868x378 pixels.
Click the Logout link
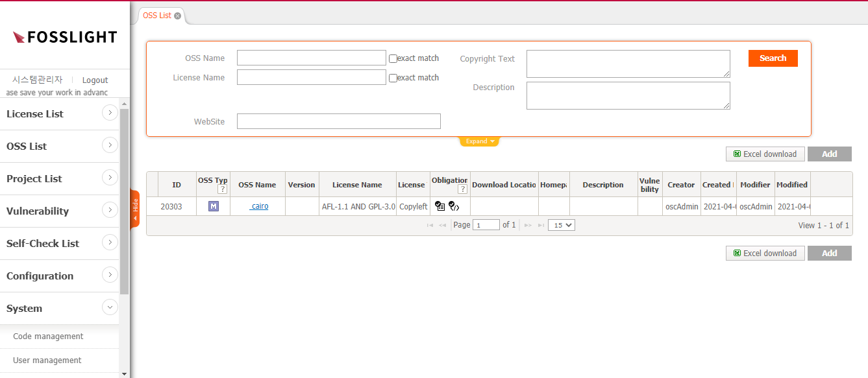pyautogui.click(x=95, y=80)
